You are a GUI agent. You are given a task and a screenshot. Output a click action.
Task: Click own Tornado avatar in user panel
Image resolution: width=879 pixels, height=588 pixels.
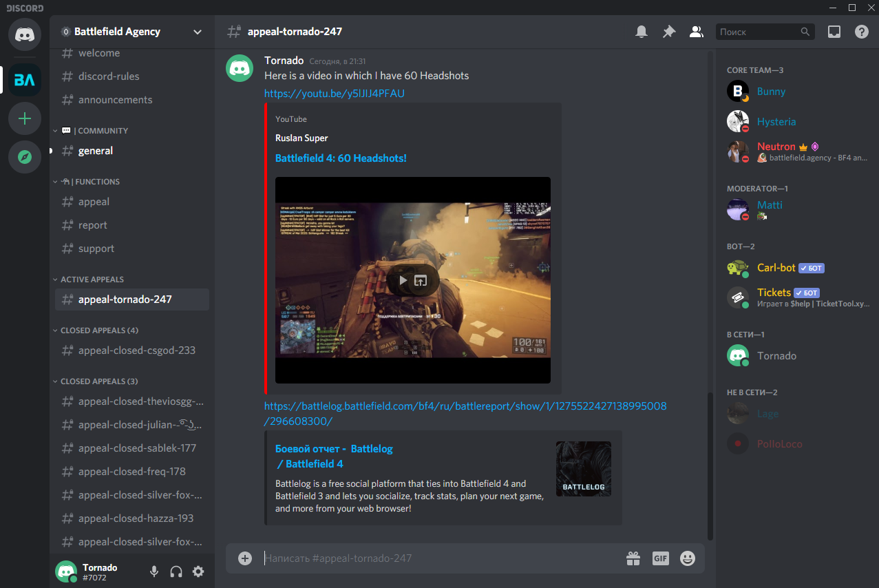pyautogui.click(x=66, y=571)
